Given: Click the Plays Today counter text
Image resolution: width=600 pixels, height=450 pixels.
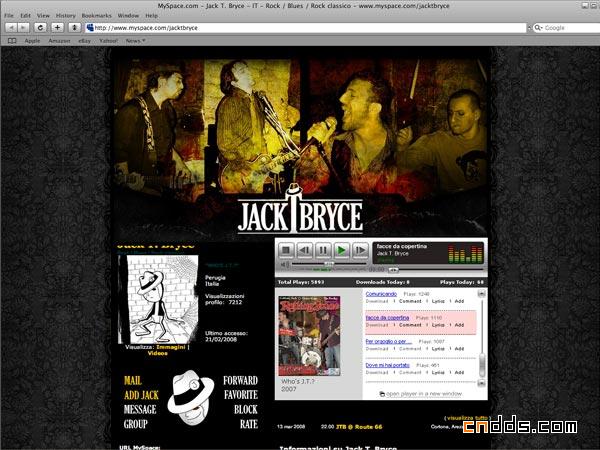Looking at the screenshot, I should tap(462, 282).
